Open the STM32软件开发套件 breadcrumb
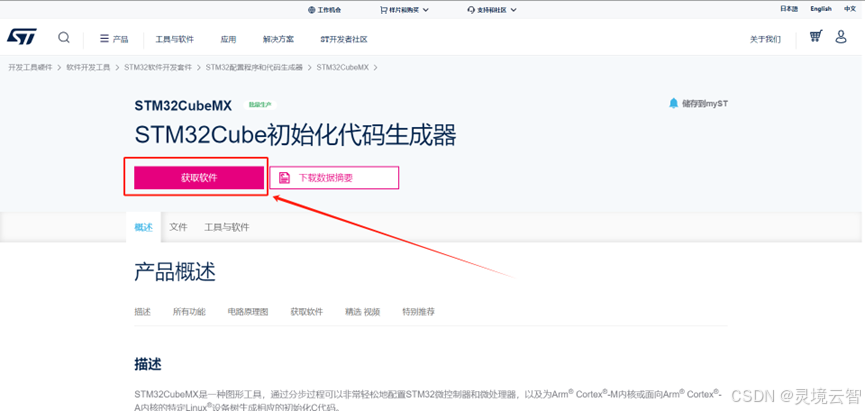Image resolution: width=865 pixels, height=411 pixels. click(158, 67)
